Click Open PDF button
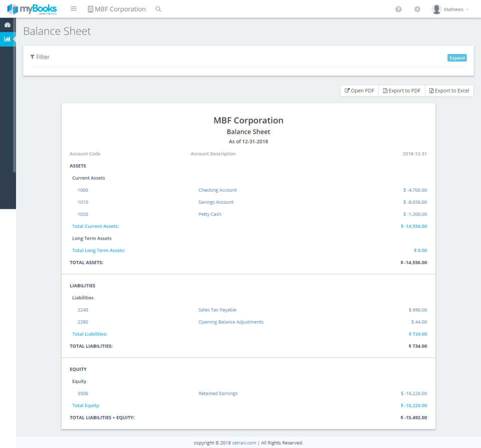Viewport: 481px width, 448px height. (x=360, y=91)
